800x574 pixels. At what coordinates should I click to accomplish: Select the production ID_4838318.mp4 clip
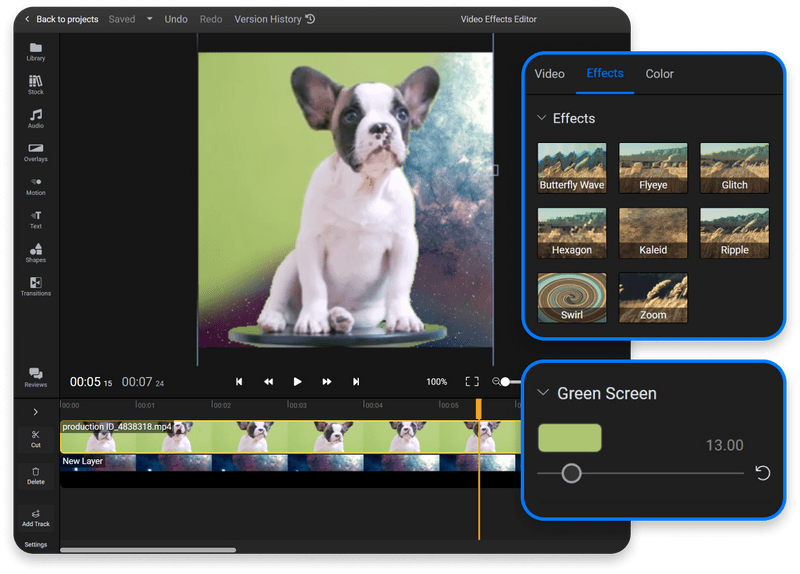point(291,437)
